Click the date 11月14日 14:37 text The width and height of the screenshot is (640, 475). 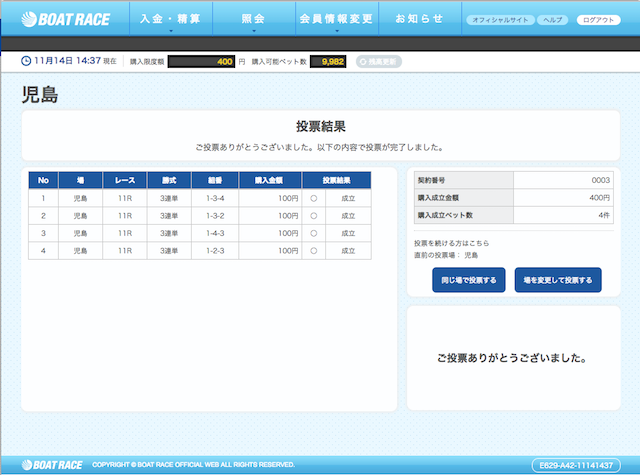coord(67,61)
